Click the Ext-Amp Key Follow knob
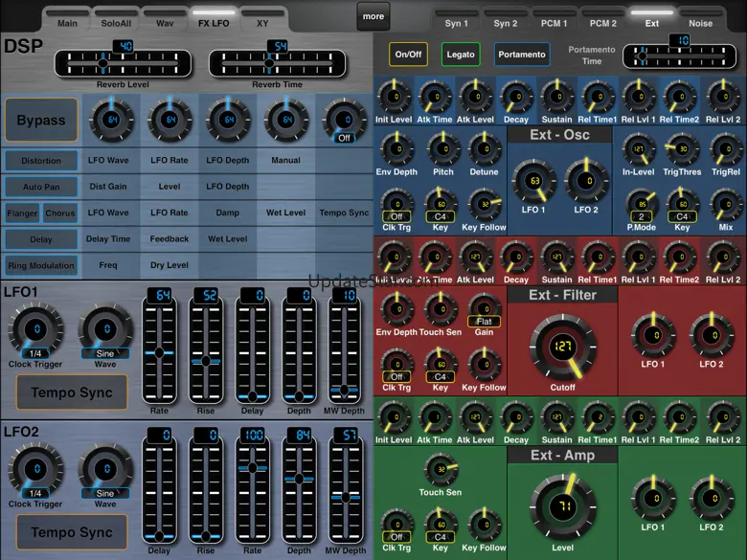The width and height of the screenshot is (747, 560). coord(484,526)
